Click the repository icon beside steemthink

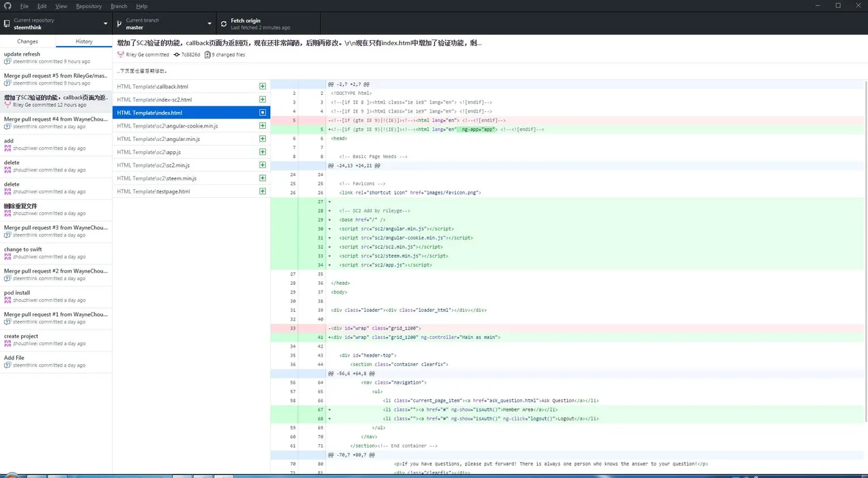(7, 24)
